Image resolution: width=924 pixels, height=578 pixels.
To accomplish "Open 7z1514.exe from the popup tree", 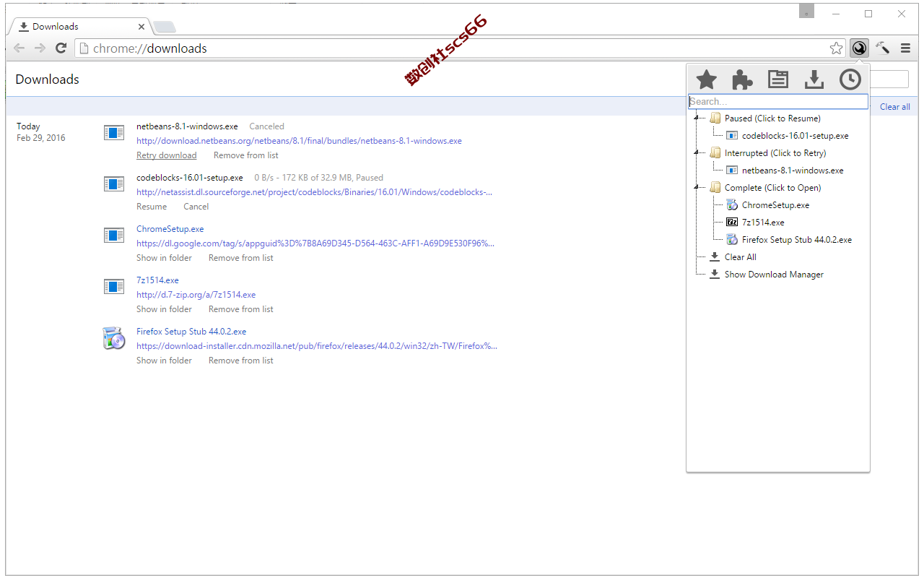I will coord(763,222).
